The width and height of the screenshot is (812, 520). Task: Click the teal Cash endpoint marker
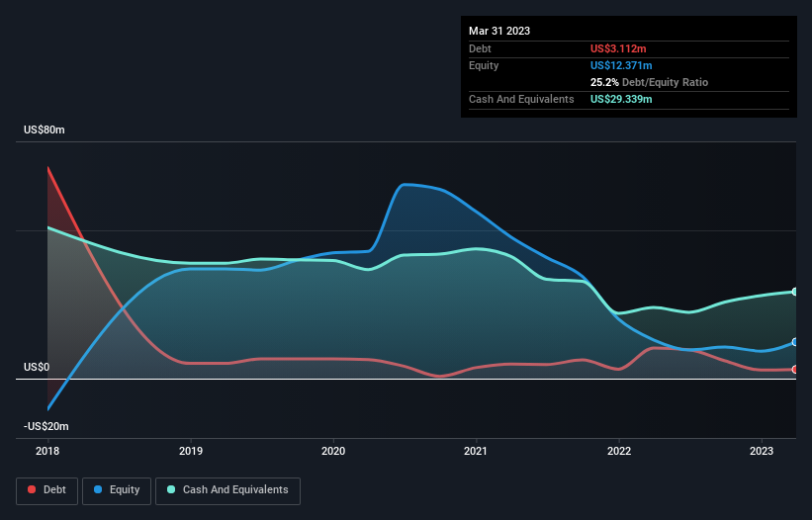[795, 292]
